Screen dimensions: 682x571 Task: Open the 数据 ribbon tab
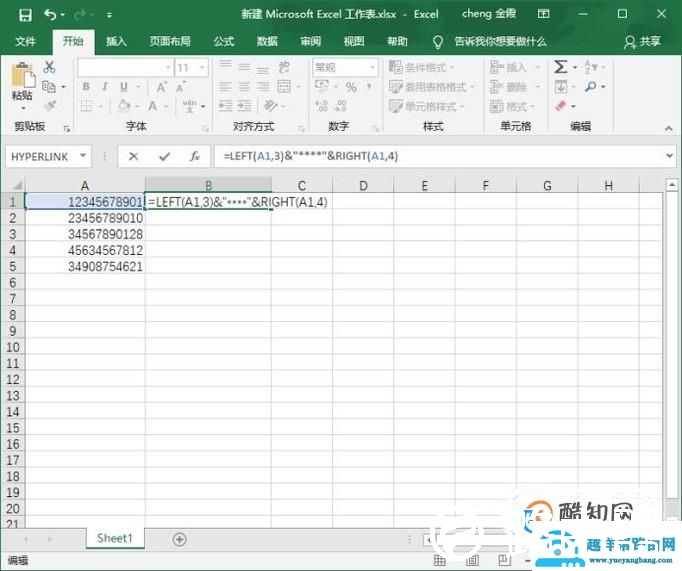(267, 41)
